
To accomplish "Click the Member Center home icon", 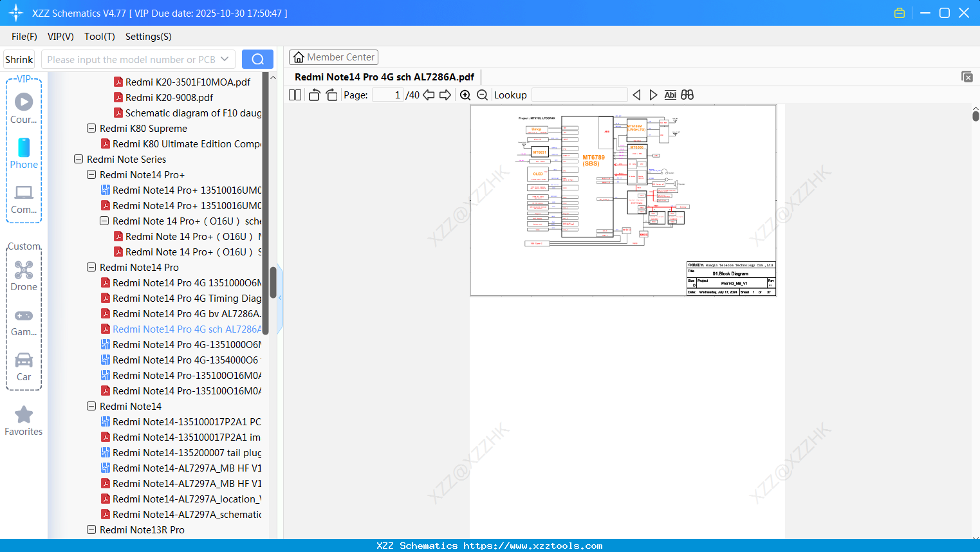I will tap(299, 57).
